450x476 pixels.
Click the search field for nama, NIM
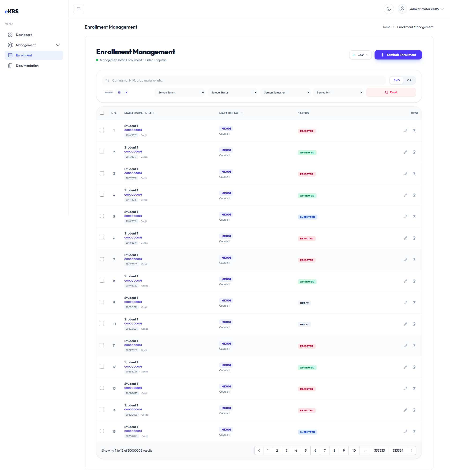244,80
